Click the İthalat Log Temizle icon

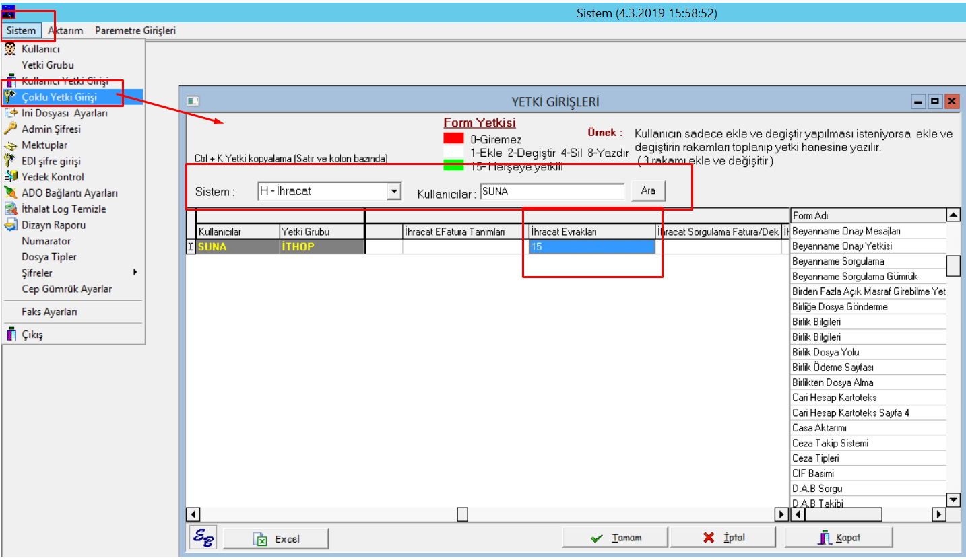10,209
